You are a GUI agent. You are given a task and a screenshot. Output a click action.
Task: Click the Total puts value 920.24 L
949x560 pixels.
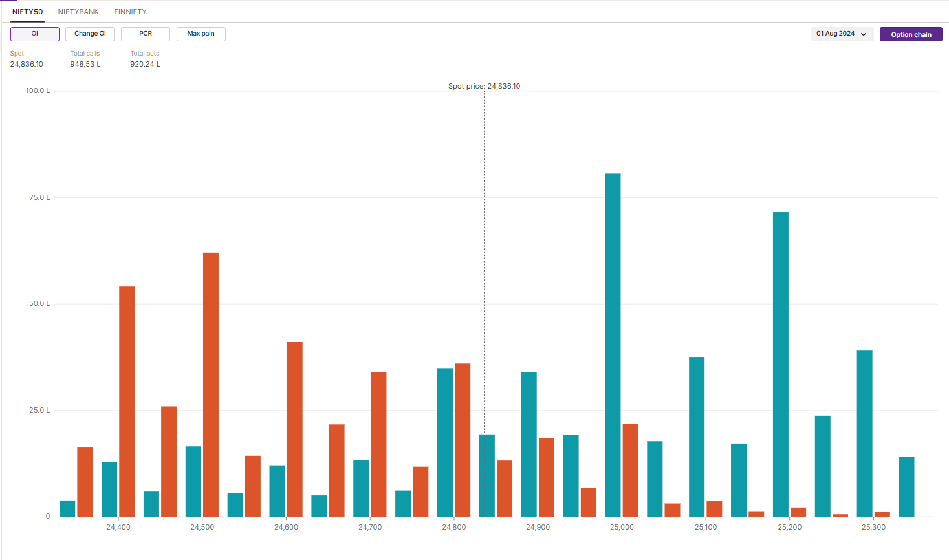pos(145,64)
